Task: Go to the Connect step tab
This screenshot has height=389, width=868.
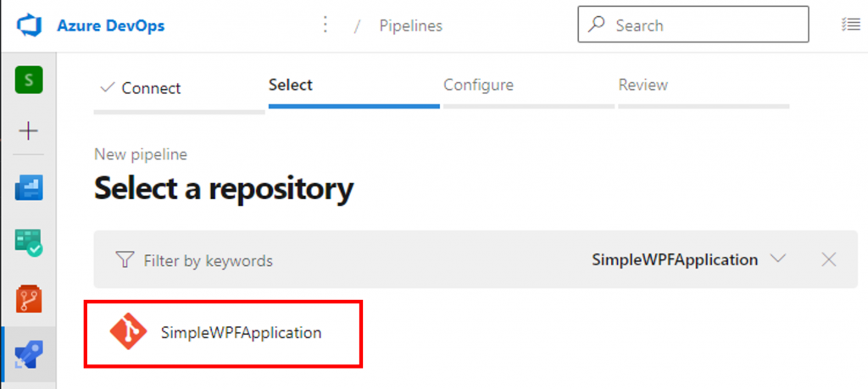Action: 141,88
